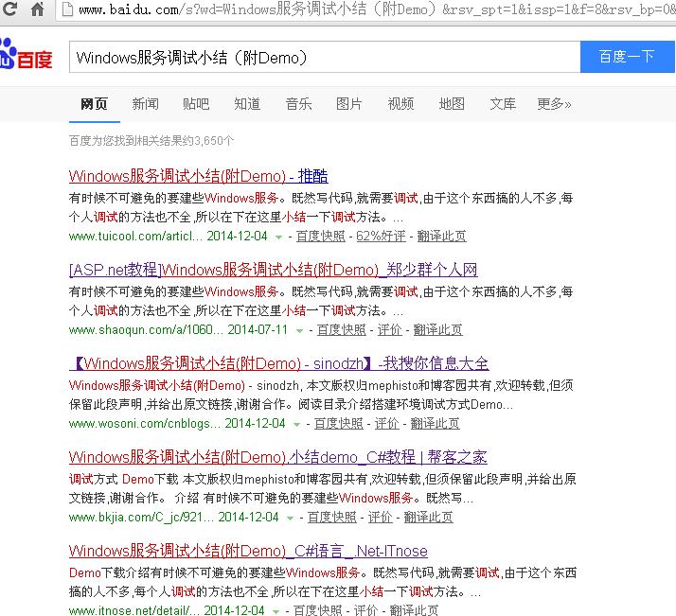The height and width of the screenshot is (616, 676).
Task: Click 翻译此页 for the itnose result
Action: point(415,610)
